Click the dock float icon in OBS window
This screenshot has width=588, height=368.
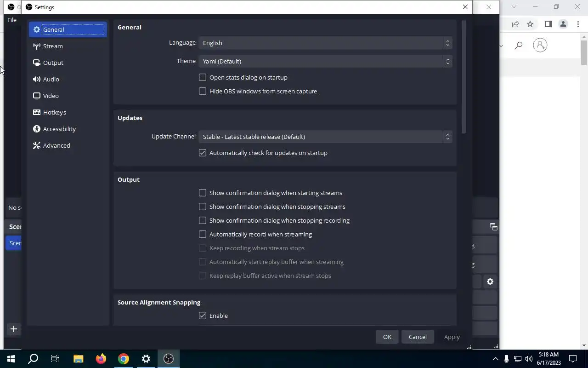coord(493,226)
